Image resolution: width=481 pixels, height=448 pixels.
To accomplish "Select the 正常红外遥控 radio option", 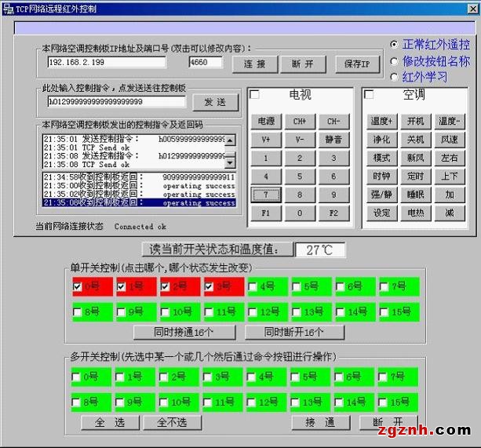I will point(394,45).
